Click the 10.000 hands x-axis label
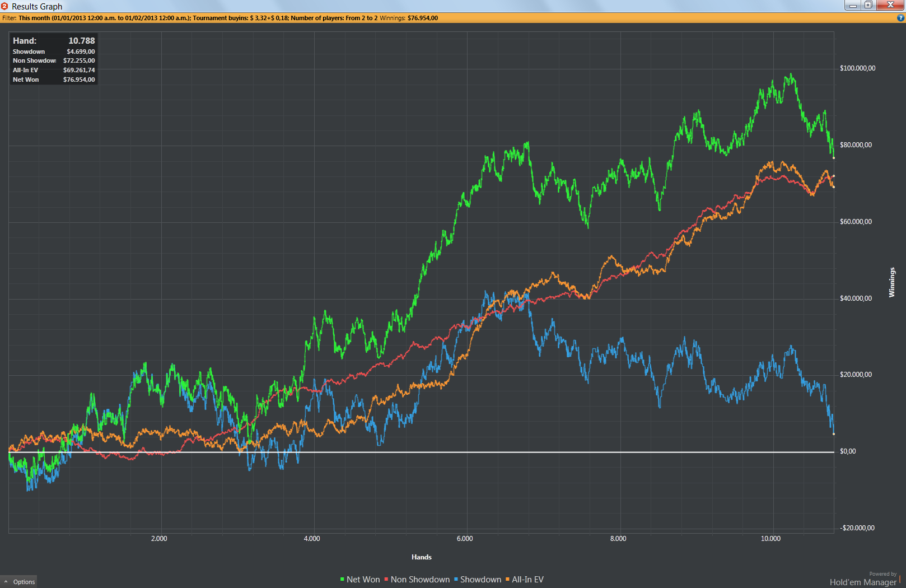Screen dimensions: 906x588 pos(770,539)
